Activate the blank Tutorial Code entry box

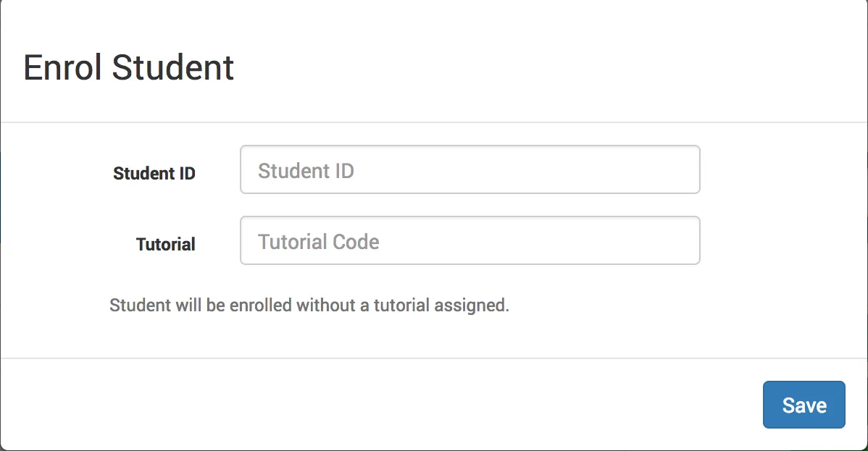[470, 240]
